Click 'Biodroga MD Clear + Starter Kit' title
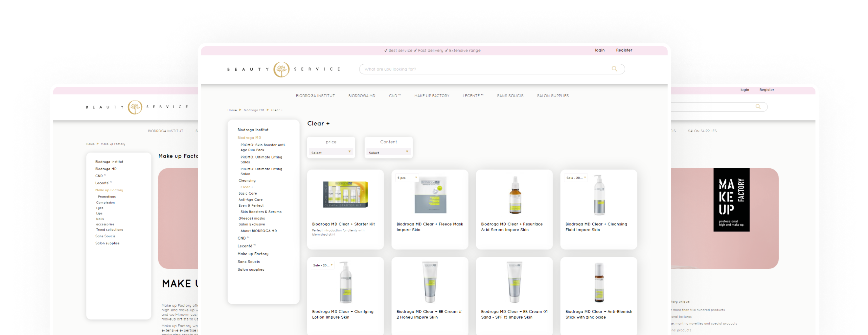 [343, 224]
